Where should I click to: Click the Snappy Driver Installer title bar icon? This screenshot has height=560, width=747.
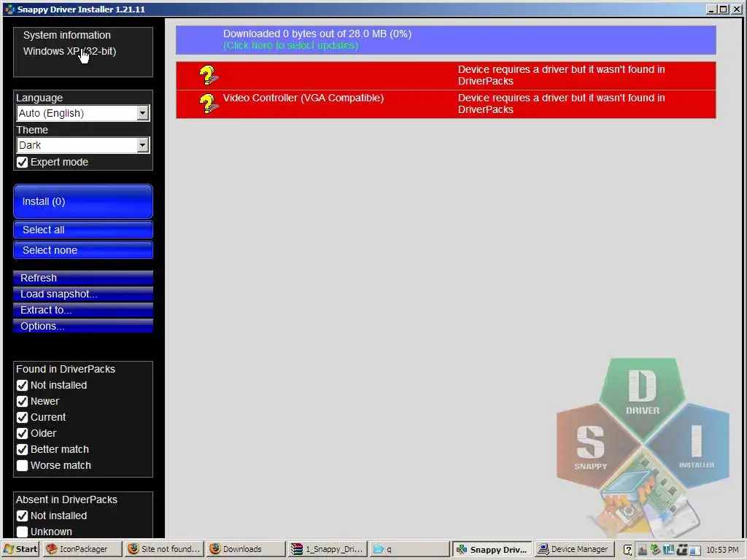pos(9,9)
